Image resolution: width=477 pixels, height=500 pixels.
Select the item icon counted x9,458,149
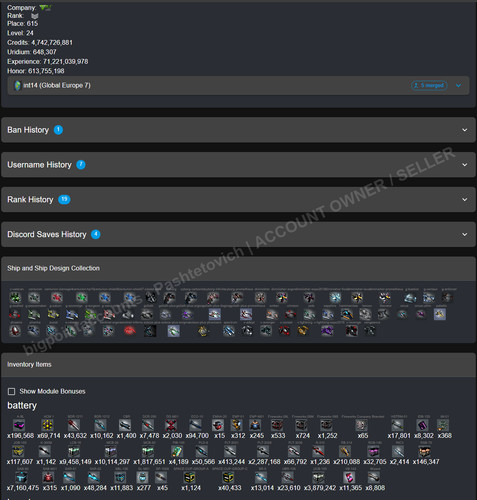pos(75,452)
